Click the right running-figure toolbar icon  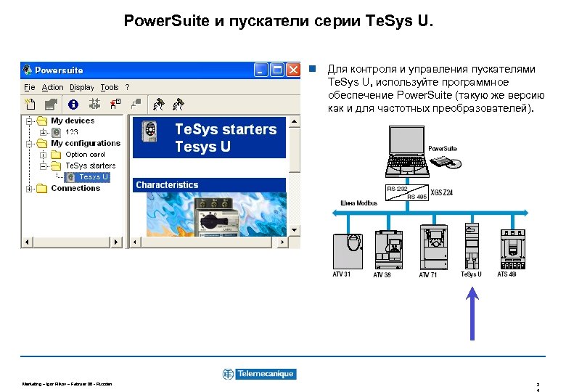click(179, 105)
